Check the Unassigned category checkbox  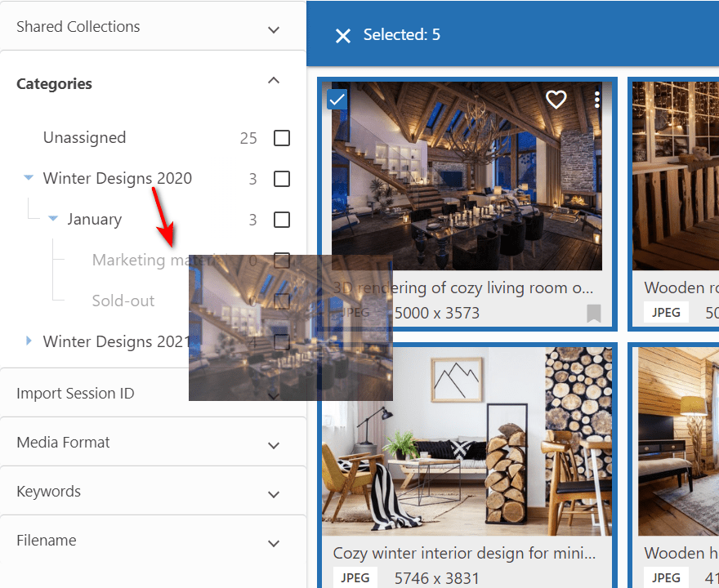pos(282,138)
